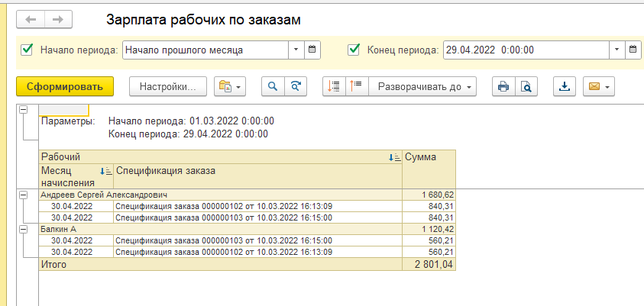Click the magnifier find icon

click(273, 86)
